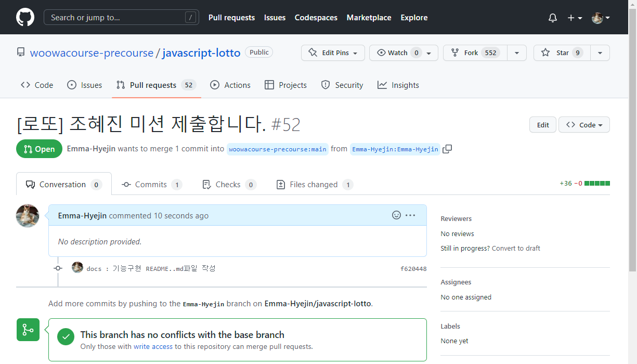Open commit hash f620448
The image size is (637, 364).
pyautogui.click(x=413, y=269)
